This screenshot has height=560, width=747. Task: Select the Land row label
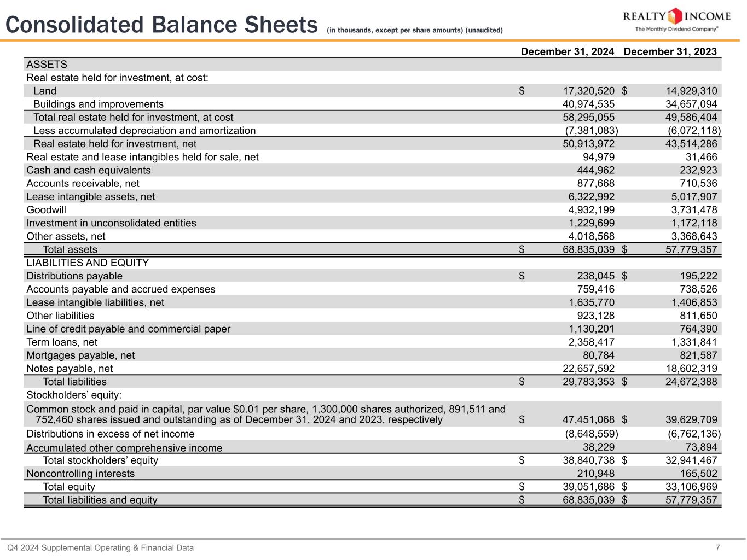45,91
